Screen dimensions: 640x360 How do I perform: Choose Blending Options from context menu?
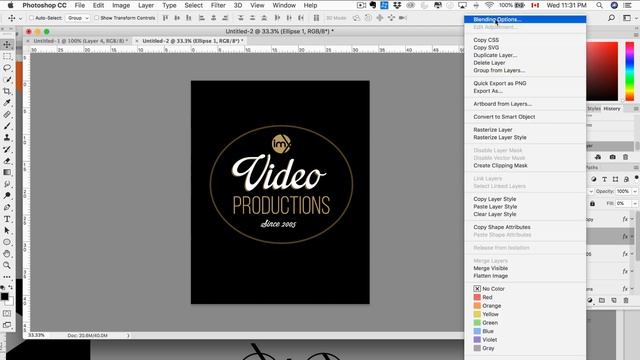[x=525, y=19]
